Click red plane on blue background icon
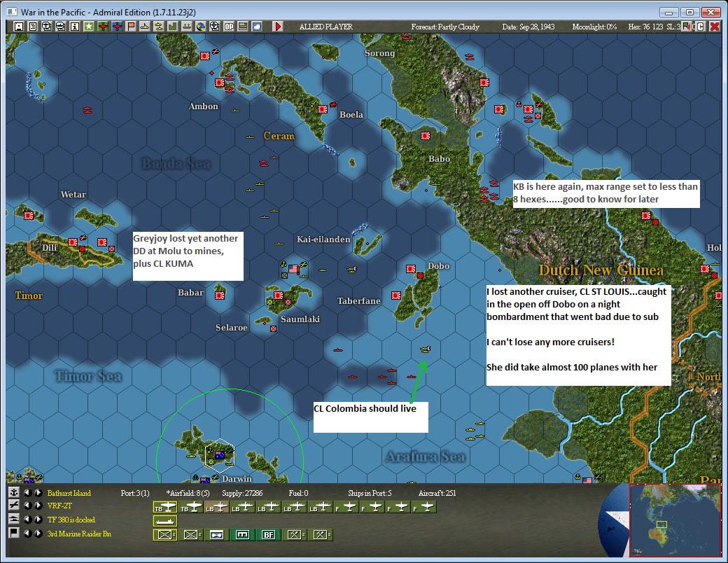728x563 pixels. point(116,27)
